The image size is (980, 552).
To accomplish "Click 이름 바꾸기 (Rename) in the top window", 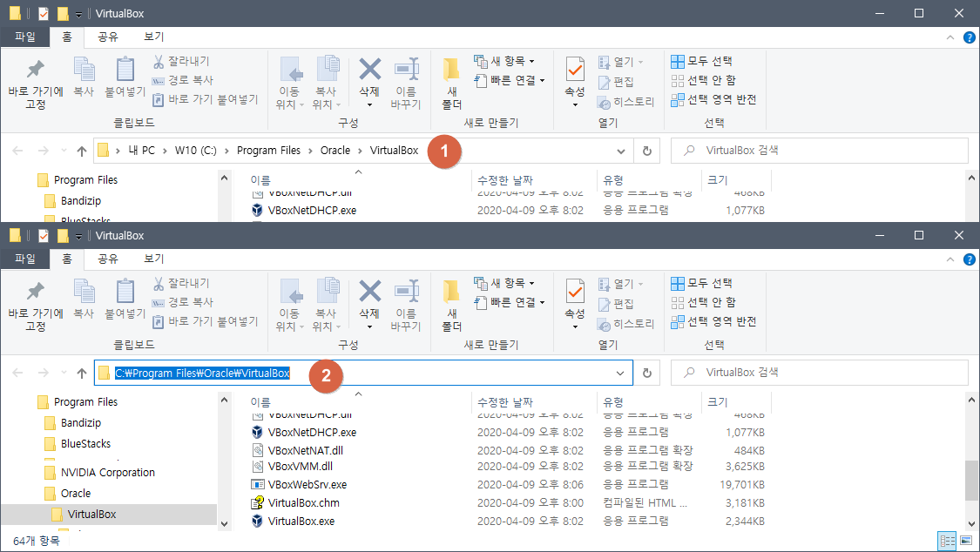I will [406, 84].
